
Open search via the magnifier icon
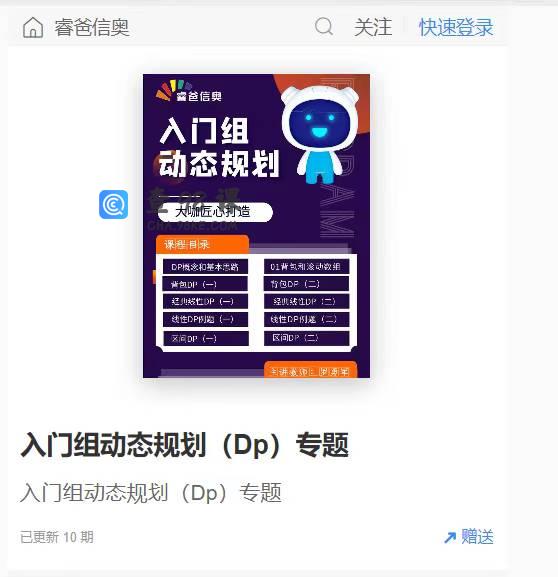(x=324, y=26)
